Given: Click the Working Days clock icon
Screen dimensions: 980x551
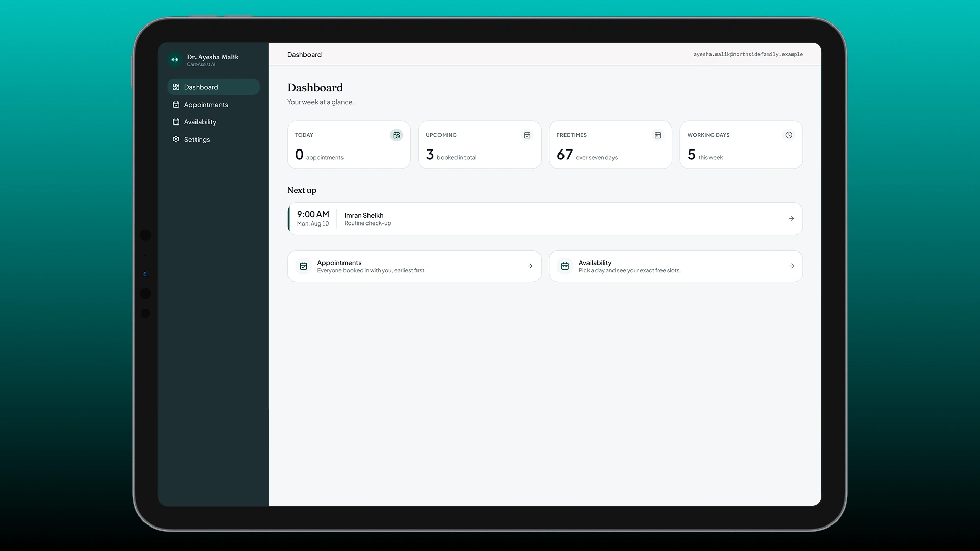Looking at the screenshot, I should tap(789, 135).
